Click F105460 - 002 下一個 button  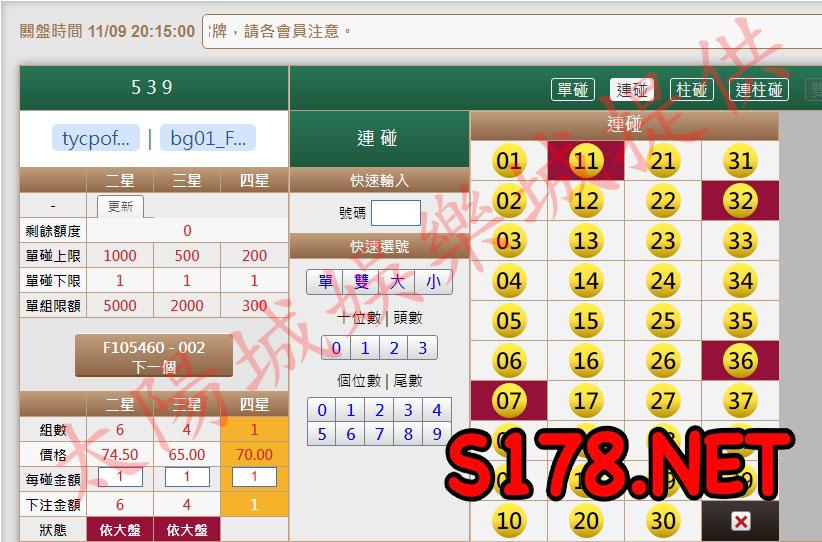(154, 356)
